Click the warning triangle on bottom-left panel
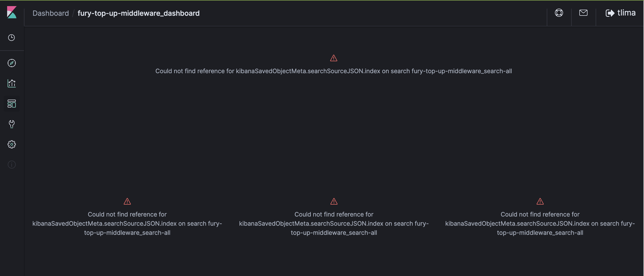The height and width of the screenshot is (276, 644). coord(127,201)
